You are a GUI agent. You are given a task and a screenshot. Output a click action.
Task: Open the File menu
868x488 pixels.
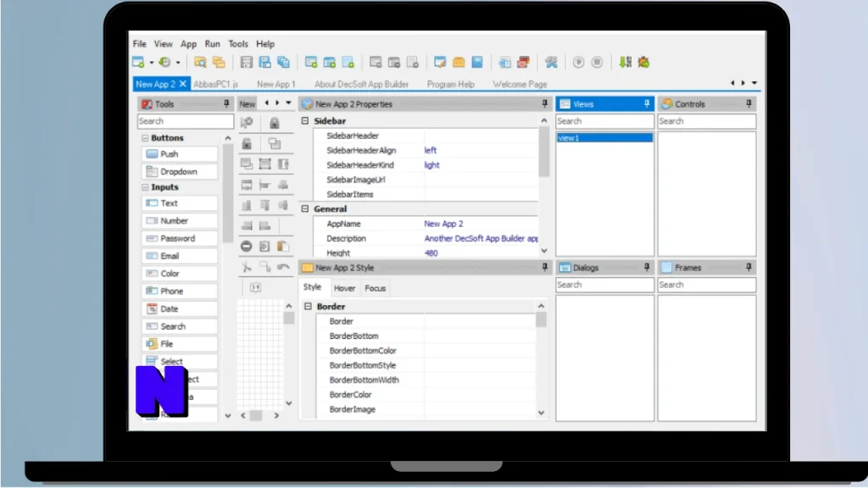[x=140, y=44]
